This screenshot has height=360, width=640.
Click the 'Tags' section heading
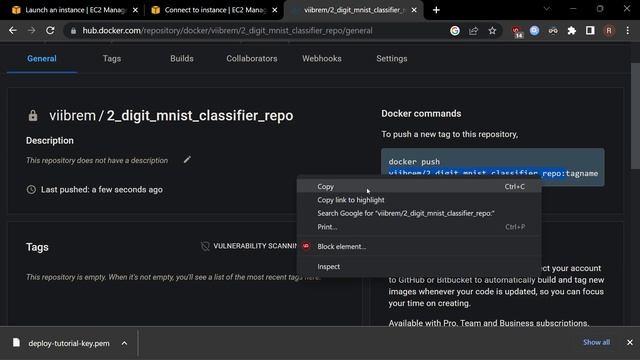click(x=37, y=247)
